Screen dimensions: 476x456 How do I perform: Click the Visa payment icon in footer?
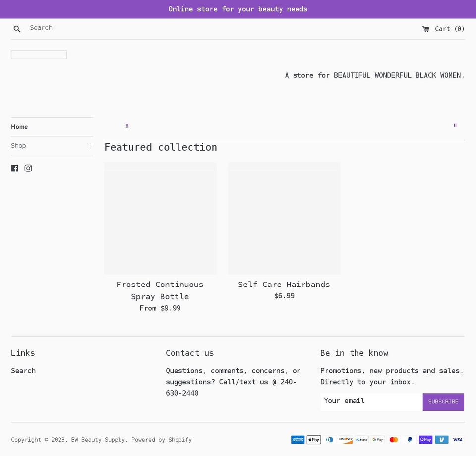click(457, 440)
